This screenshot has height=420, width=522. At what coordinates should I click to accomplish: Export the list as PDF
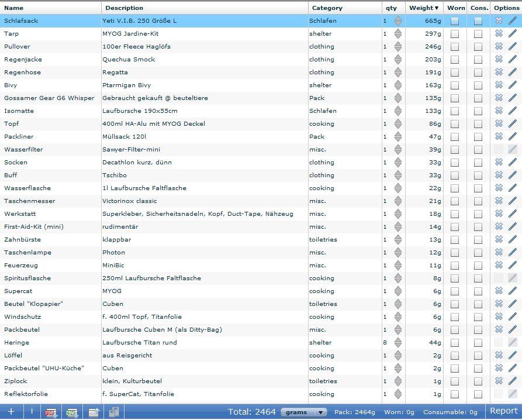(51, 412)
